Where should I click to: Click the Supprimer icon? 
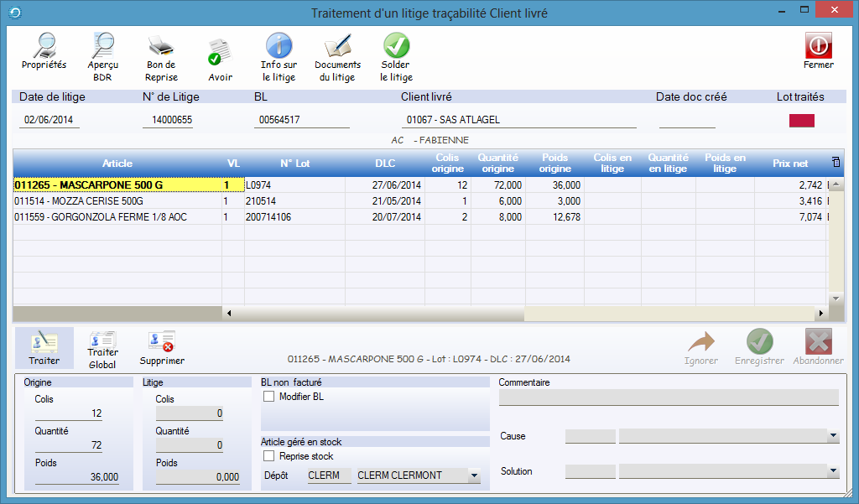click(x=161, y=346)
